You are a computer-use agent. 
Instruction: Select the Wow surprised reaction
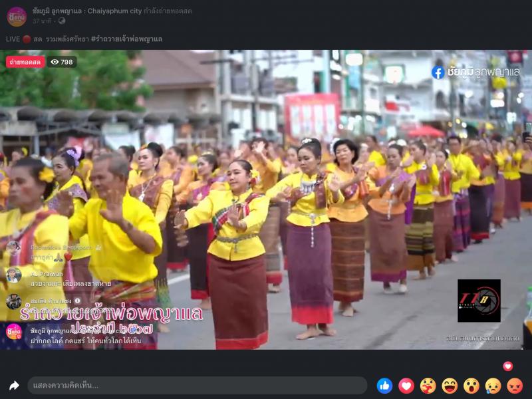pyautogui.click(x=471, y=386)
